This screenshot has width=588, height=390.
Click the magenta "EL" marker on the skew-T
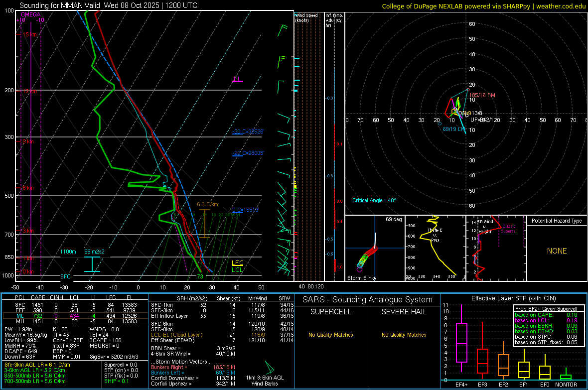pyautogui.click(x=237, y=79)
